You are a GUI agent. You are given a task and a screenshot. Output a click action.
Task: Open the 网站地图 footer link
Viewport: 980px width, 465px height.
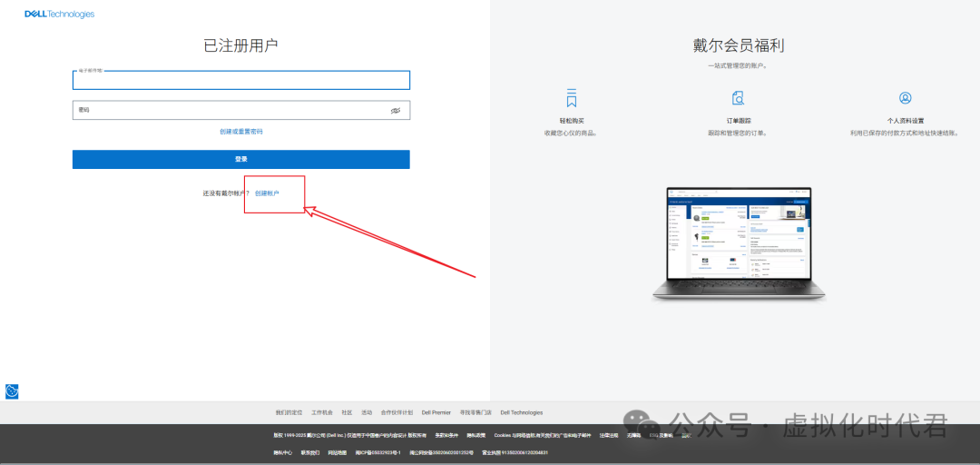338,452
